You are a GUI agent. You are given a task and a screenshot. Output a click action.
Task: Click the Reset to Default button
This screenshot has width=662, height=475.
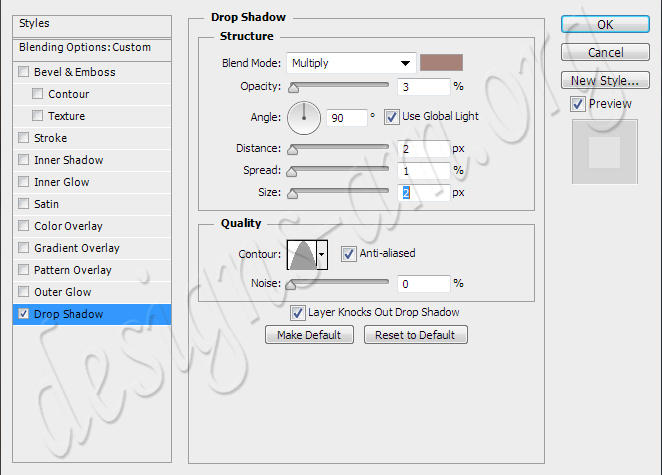415,335
